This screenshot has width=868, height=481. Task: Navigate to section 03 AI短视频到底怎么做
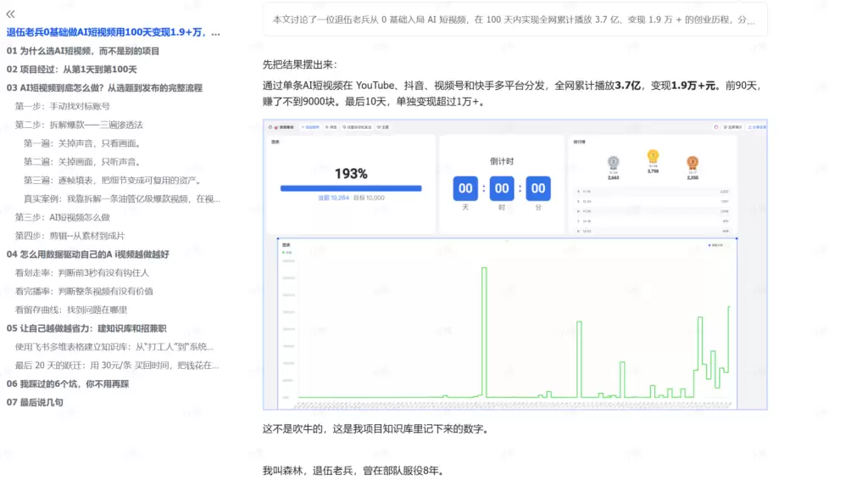click(104, 87)
